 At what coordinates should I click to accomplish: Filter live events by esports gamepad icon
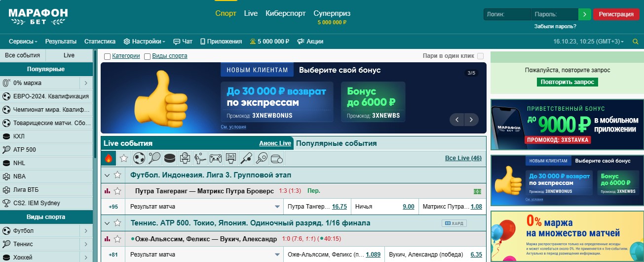pos(216,158)
